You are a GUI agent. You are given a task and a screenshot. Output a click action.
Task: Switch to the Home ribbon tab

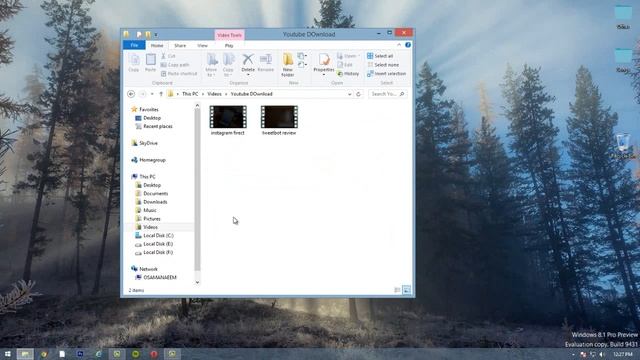click(x=157, y=46)
